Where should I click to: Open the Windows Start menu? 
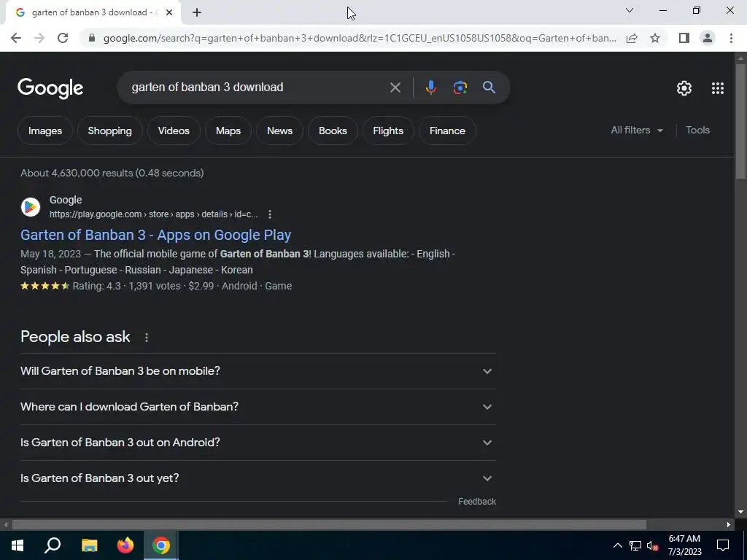pos(18,545)
